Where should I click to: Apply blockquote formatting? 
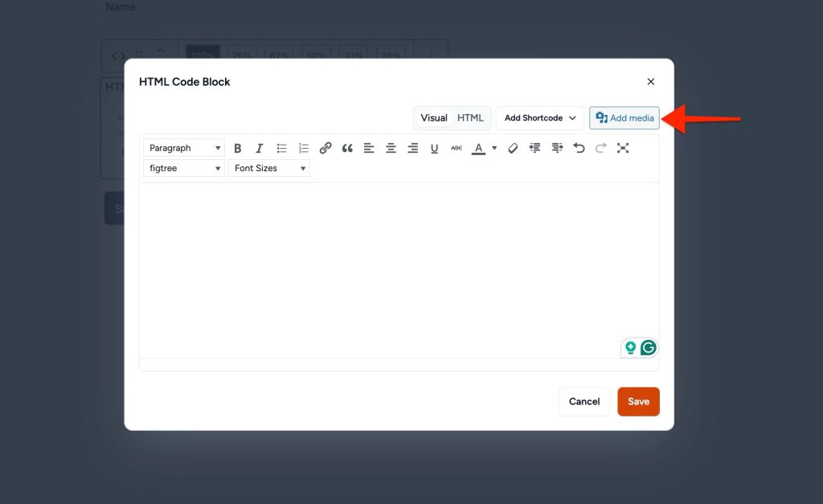347,148
